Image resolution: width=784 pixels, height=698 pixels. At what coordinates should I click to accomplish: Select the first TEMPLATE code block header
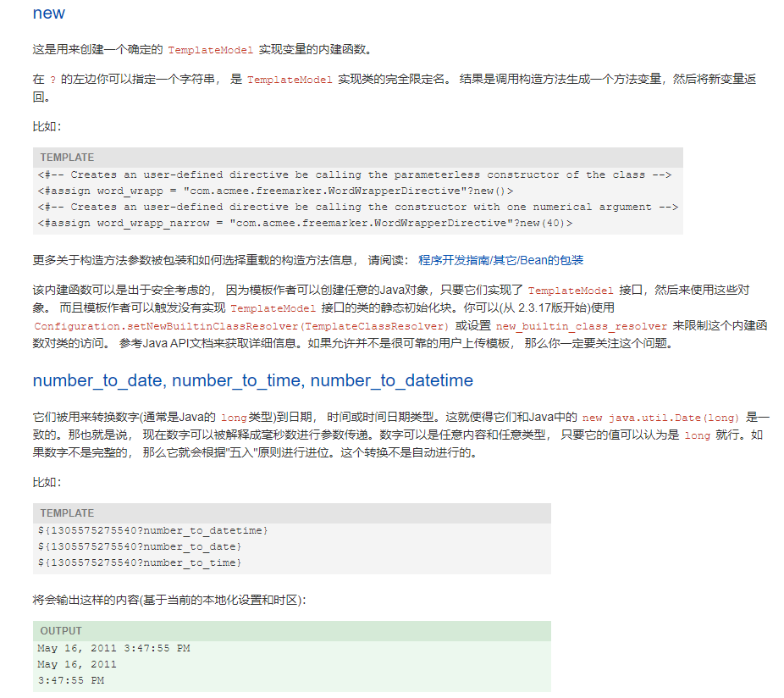coord(66,157)
